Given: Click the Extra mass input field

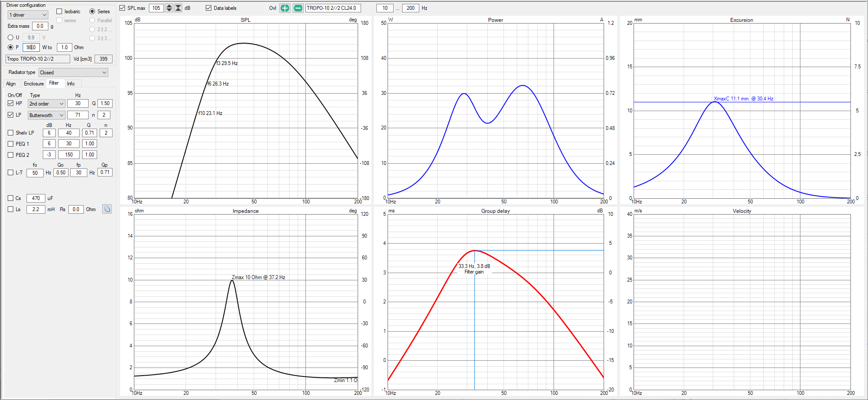Looking at the screenshot, I should coord(40,26).
